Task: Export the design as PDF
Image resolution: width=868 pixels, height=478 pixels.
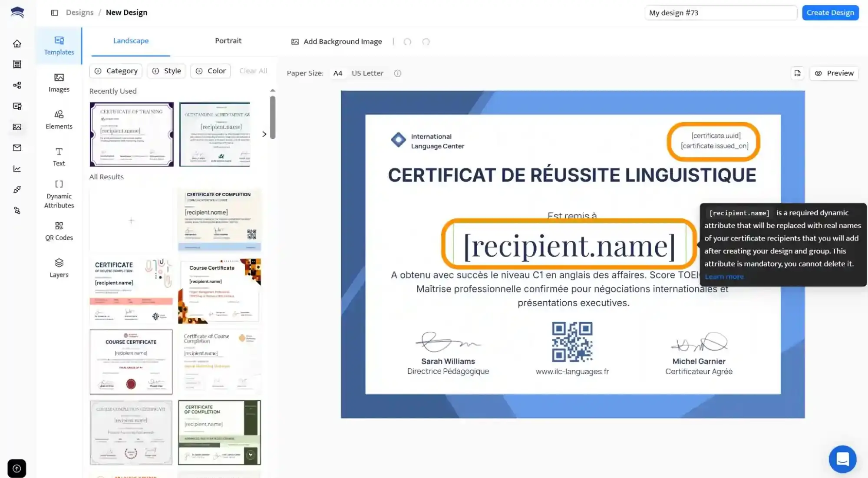Action: click(x=798, y=73)
